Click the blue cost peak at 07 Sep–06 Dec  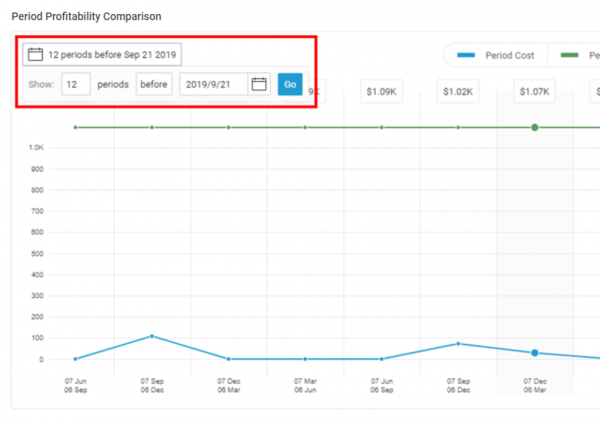[x=152, y=336]
